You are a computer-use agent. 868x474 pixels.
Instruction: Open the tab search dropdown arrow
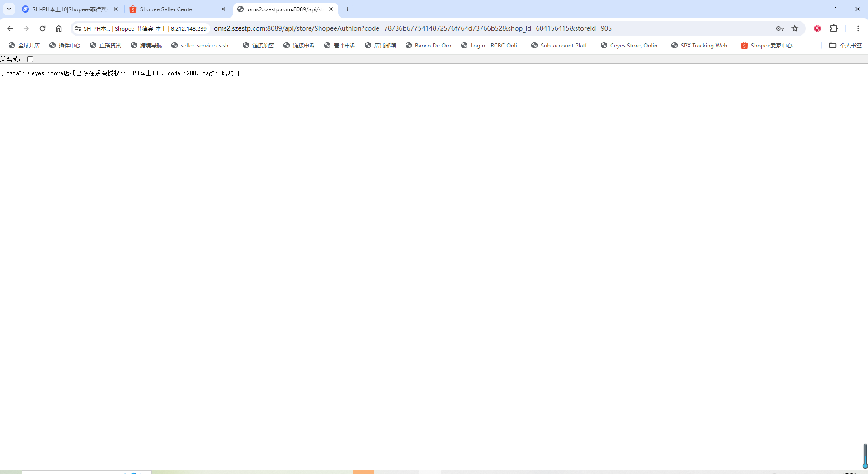point(9,9)
